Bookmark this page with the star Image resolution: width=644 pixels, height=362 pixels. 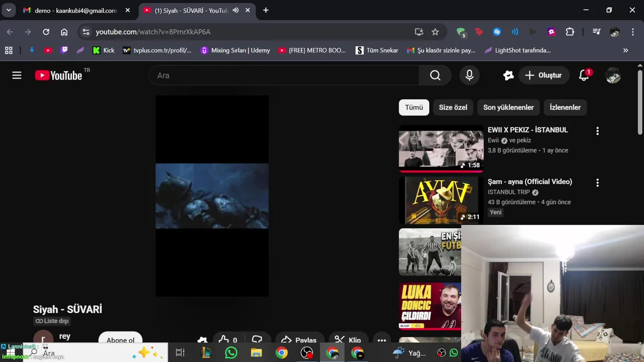point(435,32)
